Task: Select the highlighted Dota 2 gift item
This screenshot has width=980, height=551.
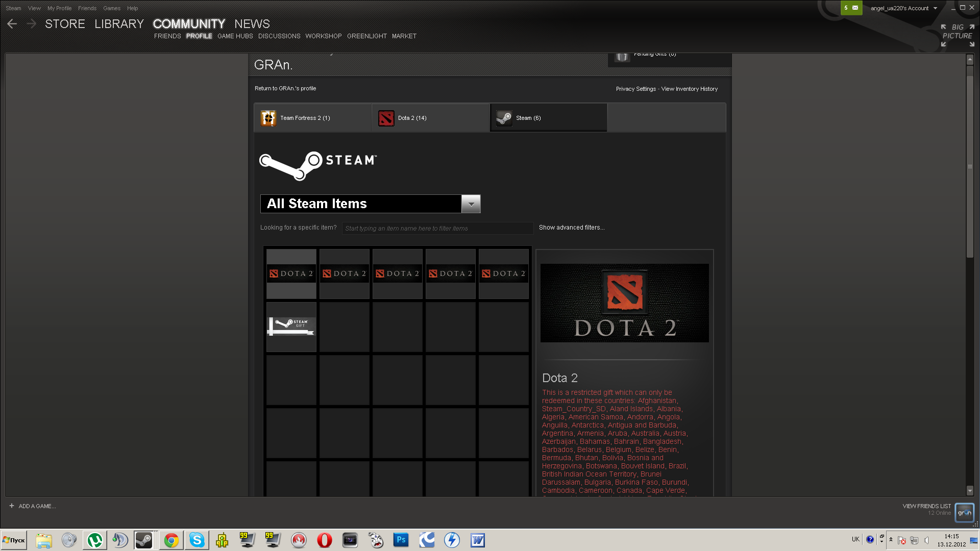Action: point(291,273)
